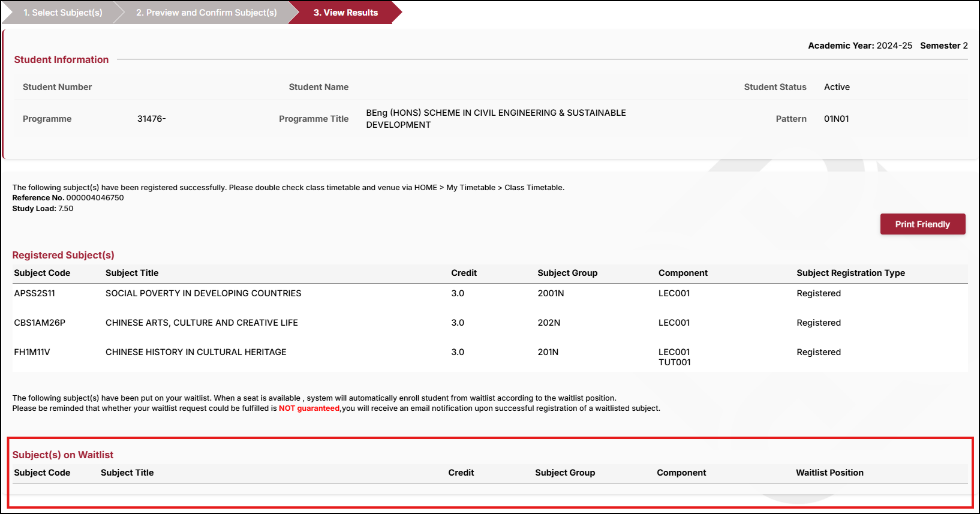980x514 pixels.
Task: Click the Student Information section heading
Action: coord(61,59)
